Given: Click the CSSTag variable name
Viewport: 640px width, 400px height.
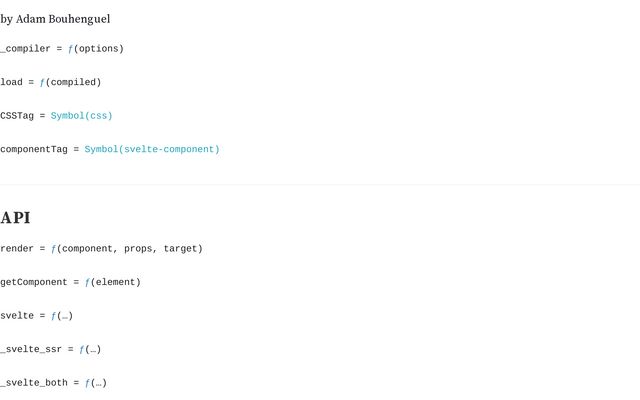Looking at the screenshot, I should [x=17, y=116].
